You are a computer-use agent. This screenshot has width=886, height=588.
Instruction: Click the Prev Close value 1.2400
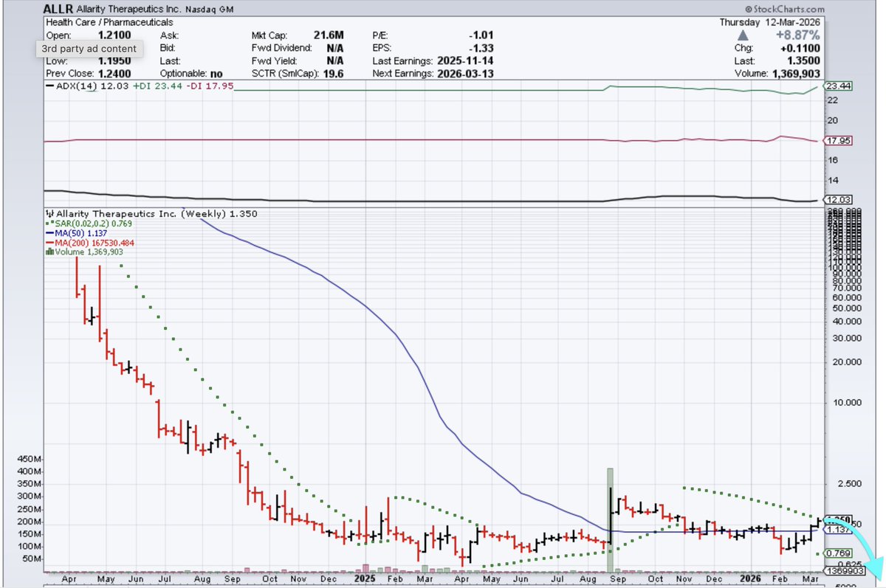(113, 75)
